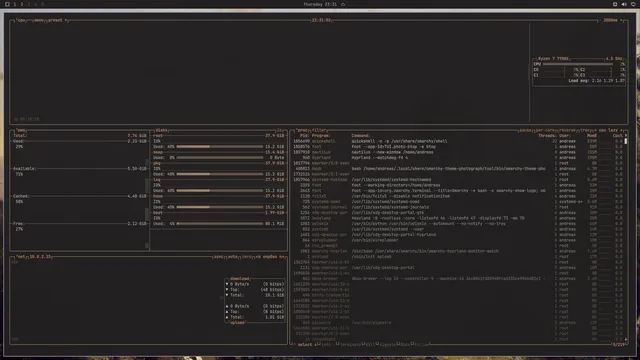Click the rightmost tray icon in top bar
Screen dimensions: 640x360
(633, 4)
